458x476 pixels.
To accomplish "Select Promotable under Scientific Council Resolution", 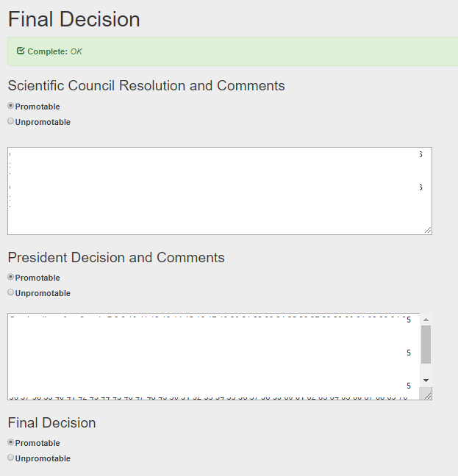I will click(10, 106).
